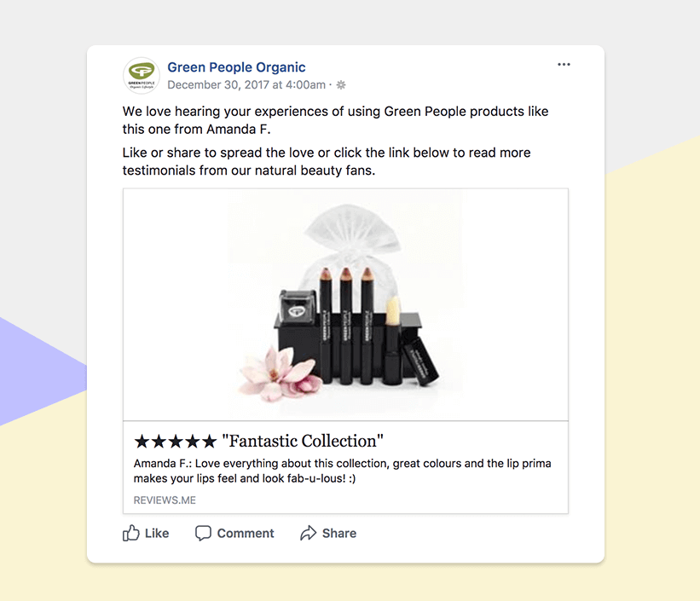
Task: Open the "Fantastic Collection" review headline
Action: click(x=303, y=442)
